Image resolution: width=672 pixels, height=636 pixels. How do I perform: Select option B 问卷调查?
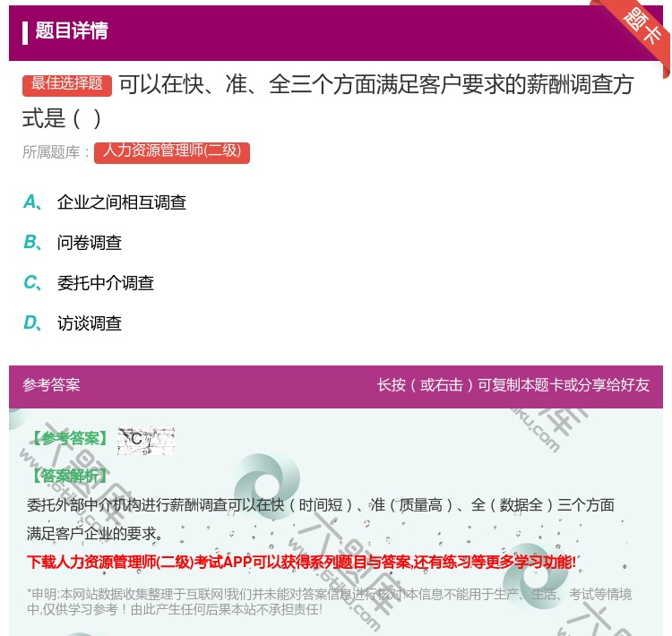[73, 243]
